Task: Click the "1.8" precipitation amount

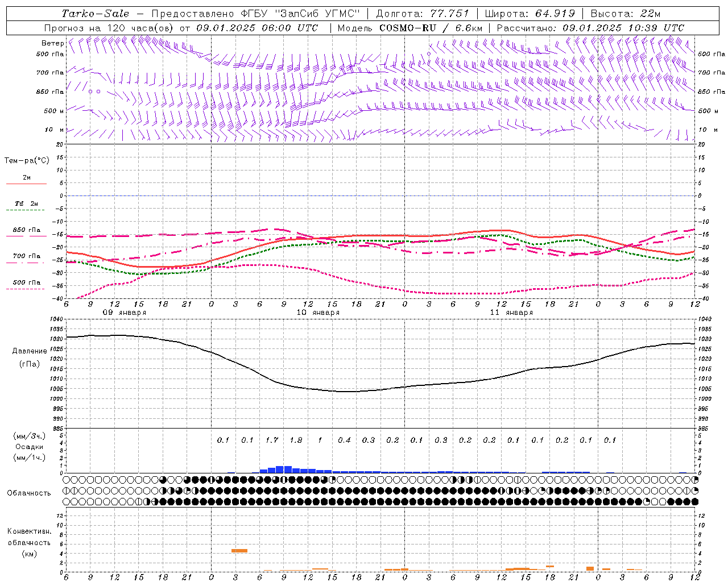Action: coord(296,440)
